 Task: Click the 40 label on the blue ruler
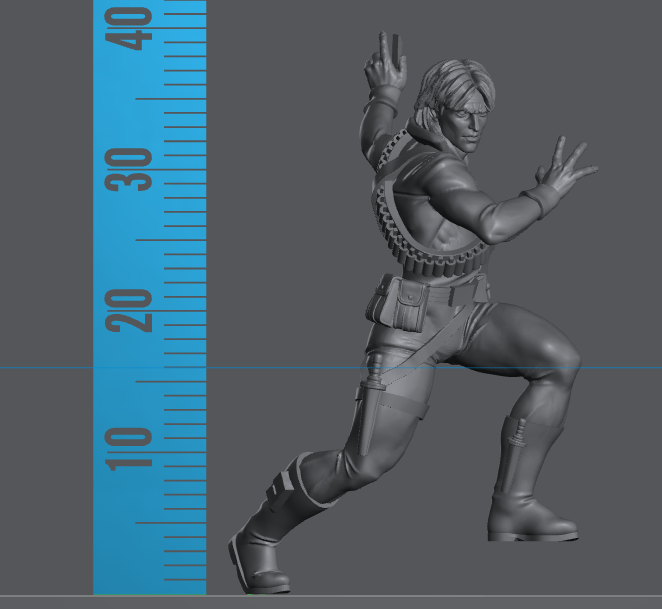[132, 27]
